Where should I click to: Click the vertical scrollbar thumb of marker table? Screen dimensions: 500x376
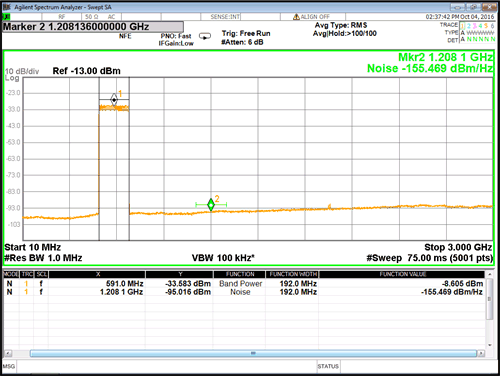coord(490,299)
